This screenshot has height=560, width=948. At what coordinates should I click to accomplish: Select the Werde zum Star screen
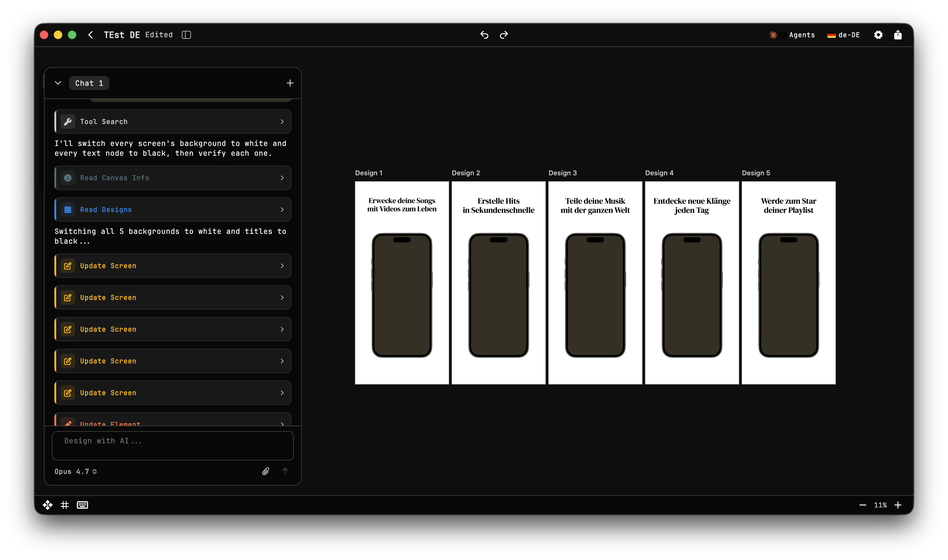pos(788,283)
